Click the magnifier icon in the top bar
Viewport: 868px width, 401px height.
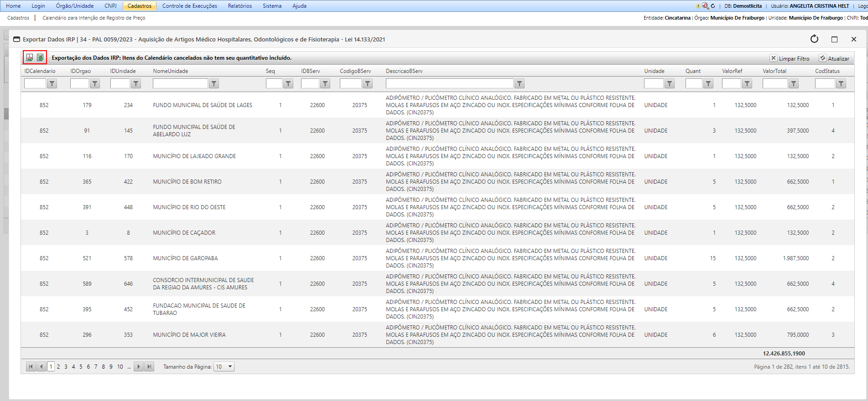tap(705, 6)
